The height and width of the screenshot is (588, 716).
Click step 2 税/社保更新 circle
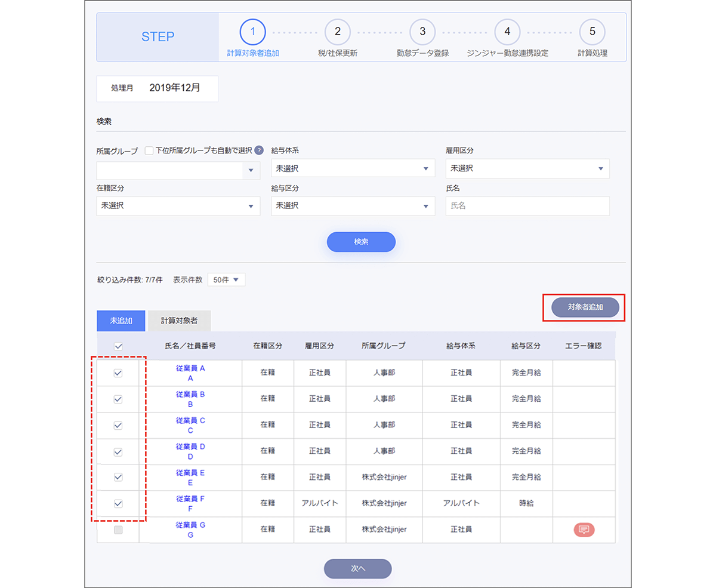[x=338, y=32]
